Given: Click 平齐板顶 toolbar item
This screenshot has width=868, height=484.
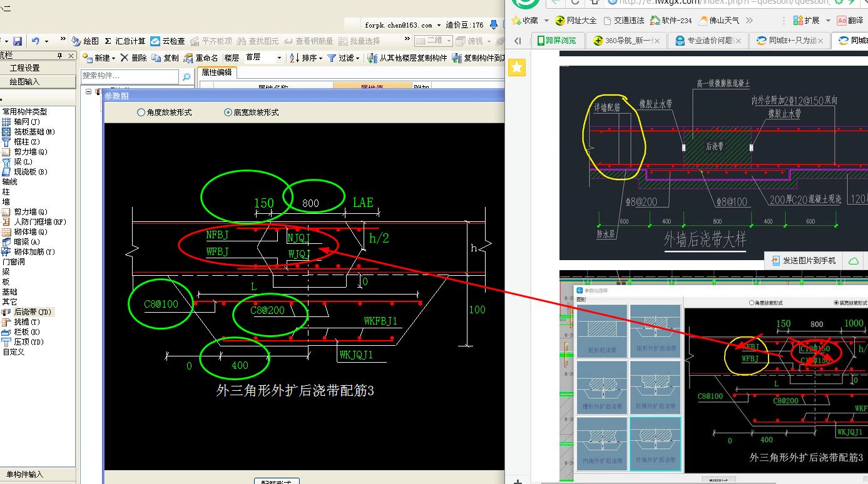Looking at the screenshot, I should [211, 41].
